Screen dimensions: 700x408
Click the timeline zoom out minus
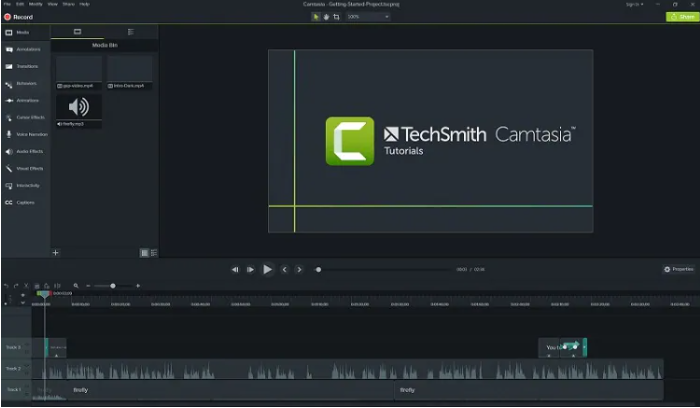[x=88, y=286]
